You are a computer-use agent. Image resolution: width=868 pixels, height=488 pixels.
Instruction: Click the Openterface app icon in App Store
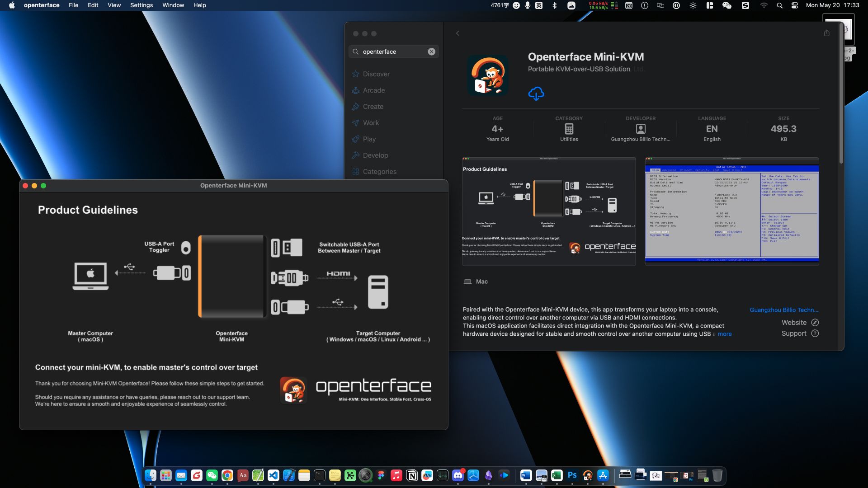[487, 75]
